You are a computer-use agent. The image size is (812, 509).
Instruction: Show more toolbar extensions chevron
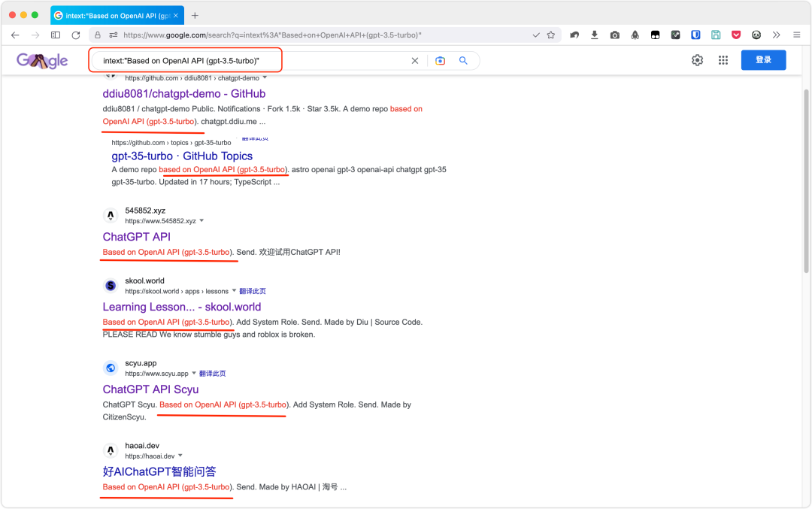776,35
